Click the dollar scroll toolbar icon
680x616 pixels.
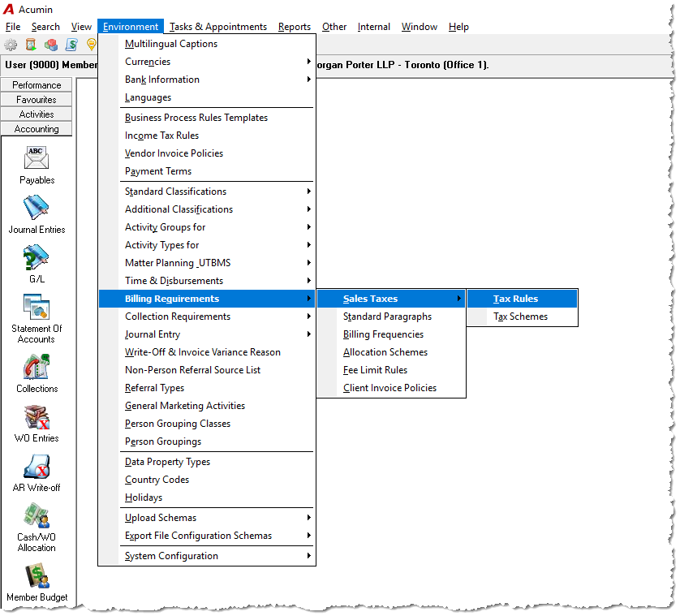[71, 45]
